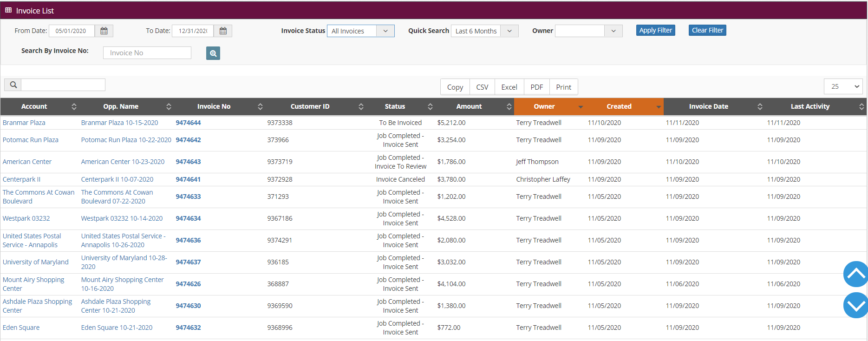Click the scroll-down round arrow button
Image resolution: width=868 pixels, height=341 pixels.
pyautogui.click(x=855, y=305)
